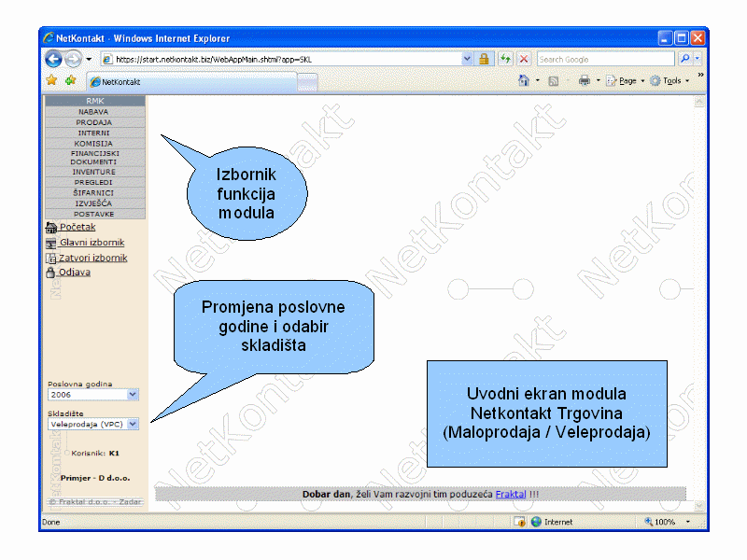
Task: Open the IZVJEŠĆA menu item
Action: pyautogui.click(x=95, y=203)
